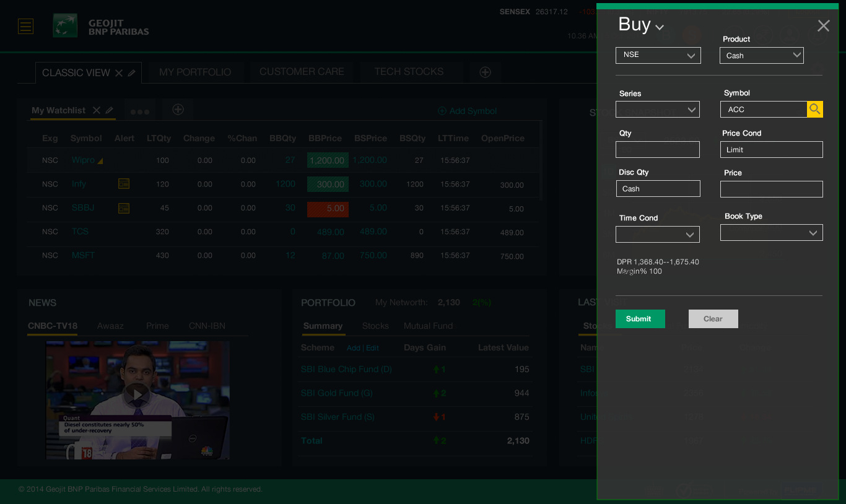This screenshot has height=504, width=846.
Task: Open the Book Type dropdown
Action: pyautogui.click(x=771, y=233)
